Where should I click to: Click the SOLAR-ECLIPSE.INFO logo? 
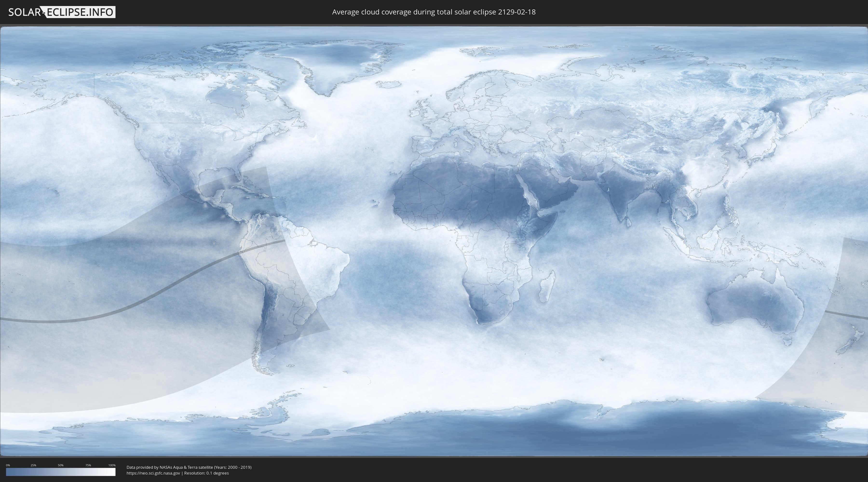[62, 12]
